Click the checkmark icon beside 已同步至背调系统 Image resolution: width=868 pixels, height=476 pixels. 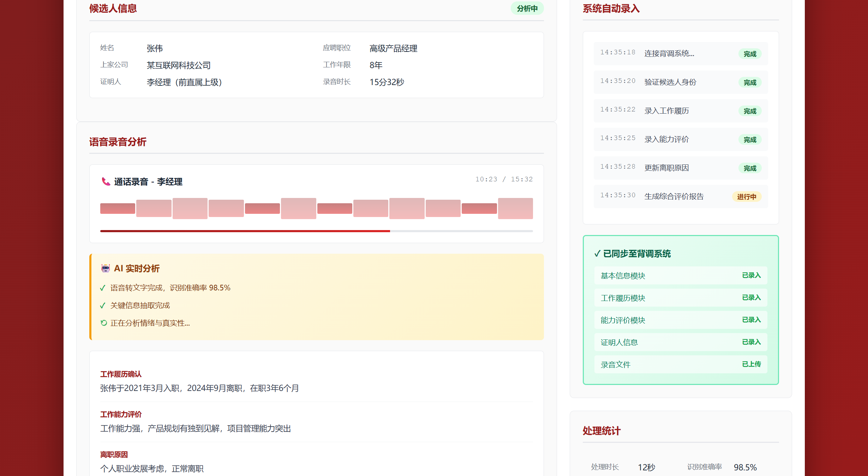coord(597,253)
